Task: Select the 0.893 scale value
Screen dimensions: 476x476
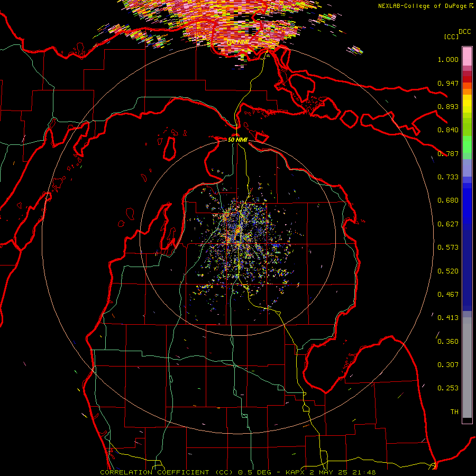Action: (x=448, y=106)
